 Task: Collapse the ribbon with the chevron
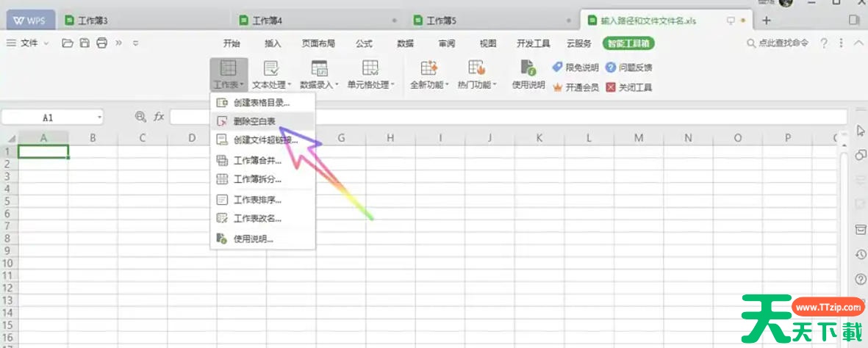click(x=858, y=43)
